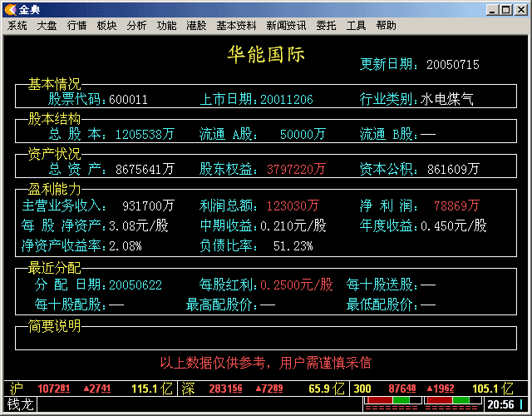532x416 pixels.
Task: Click the left red-green market indicator bar
Action: pyautogui.click(x=392, y=401)
